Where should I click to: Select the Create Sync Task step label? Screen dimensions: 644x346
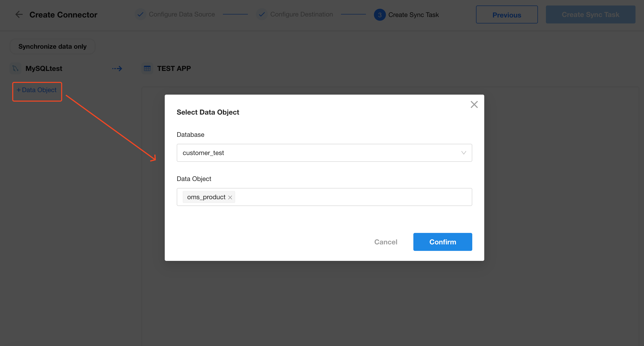coord(413,15)
